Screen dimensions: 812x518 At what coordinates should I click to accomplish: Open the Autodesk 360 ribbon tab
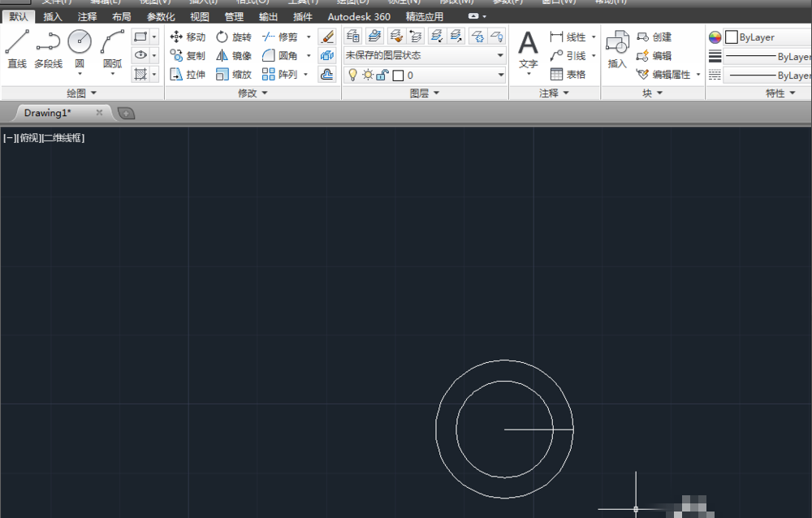[x=358, y=16]
